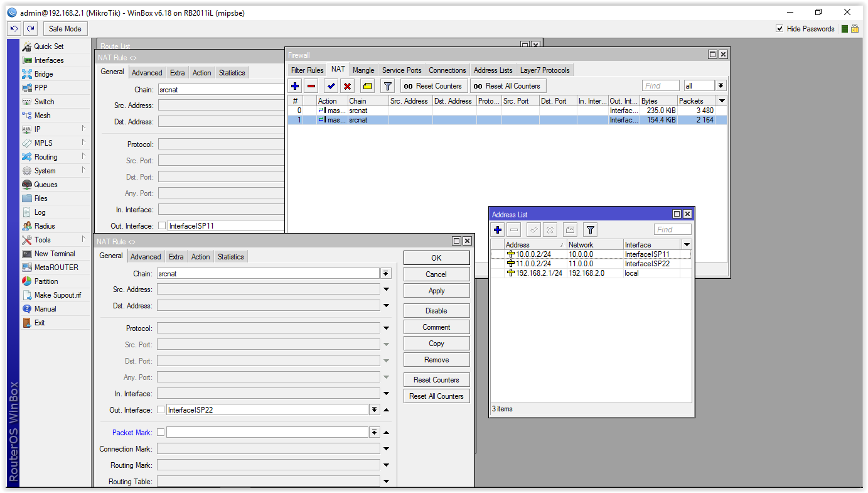Enable a NAT rule with the blue checkmark icon
This screenshot has height=493, width=868.
pos(330,85)
